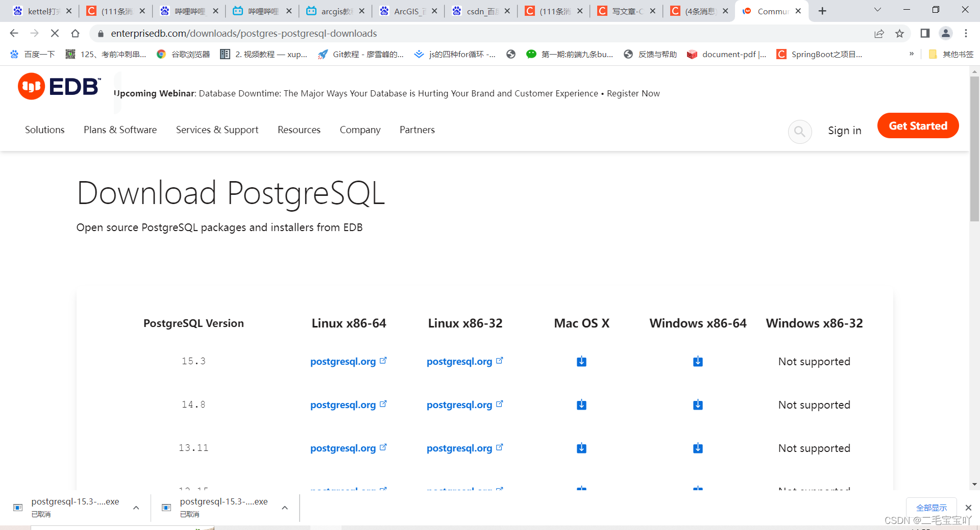Select the 13.11 version cell

click(193, 448)
